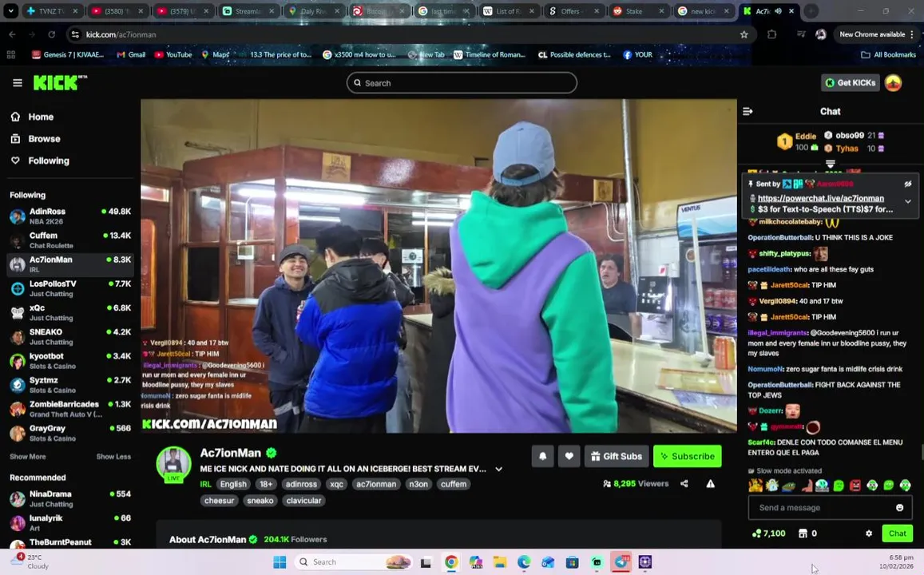924x575 pixels.
Task: Open the Chrome extensions puzzle icon
Action: [772, 35]
